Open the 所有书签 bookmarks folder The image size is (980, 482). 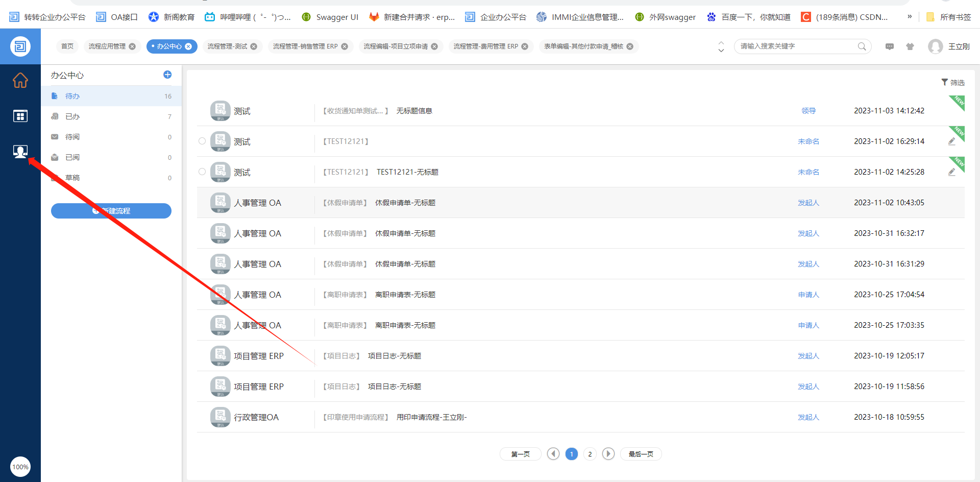[948, 17]
